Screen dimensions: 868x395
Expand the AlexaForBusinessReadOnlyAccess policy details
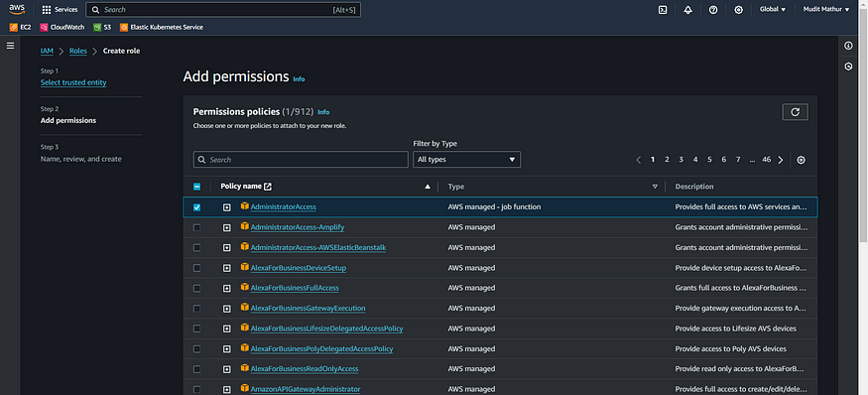coord(226,369)
